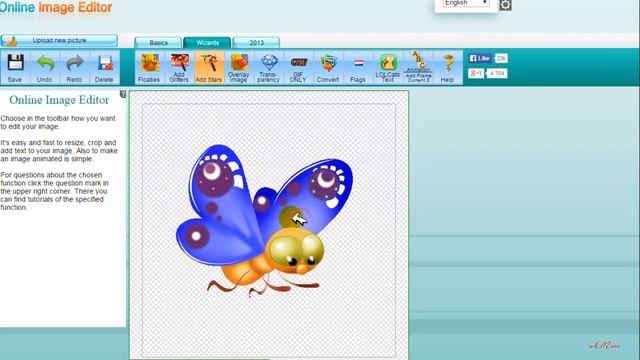Screen dimensions: 640x360
Task: Click the sidebar help question mark
Action: pyautogui.click(x=123, y=94)
